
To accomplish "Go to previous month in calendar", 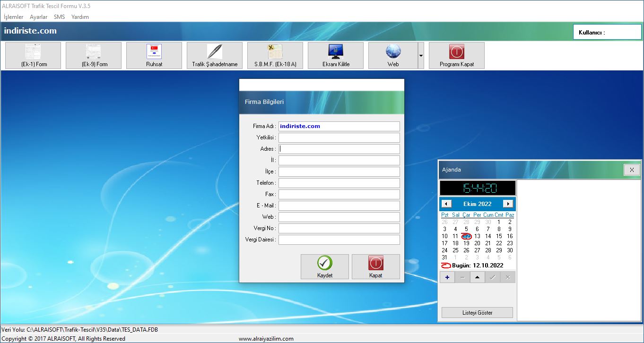I will click(446, 204).
